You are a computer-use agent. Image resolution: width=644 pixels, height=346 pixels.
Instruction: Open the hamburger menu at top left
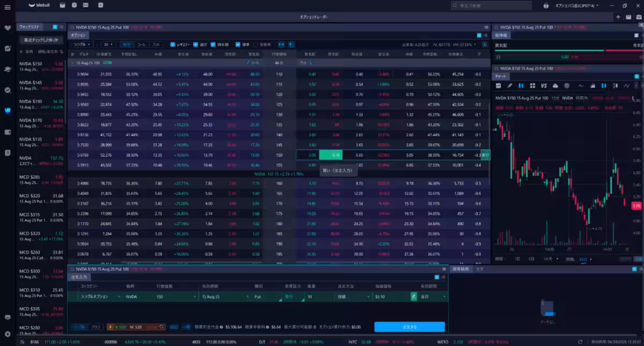point(7,6)
